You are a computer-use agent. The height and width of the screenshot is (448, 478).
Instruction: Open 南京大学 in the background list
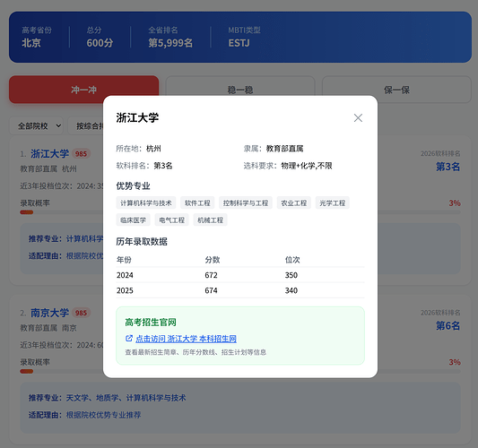click(x=49, y=313)
